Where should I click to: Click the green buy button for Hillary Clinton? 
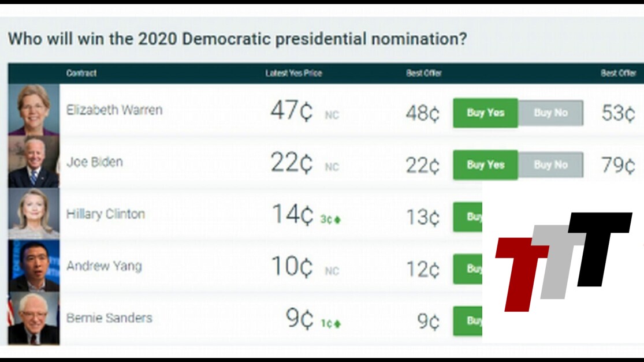[468, 217]
